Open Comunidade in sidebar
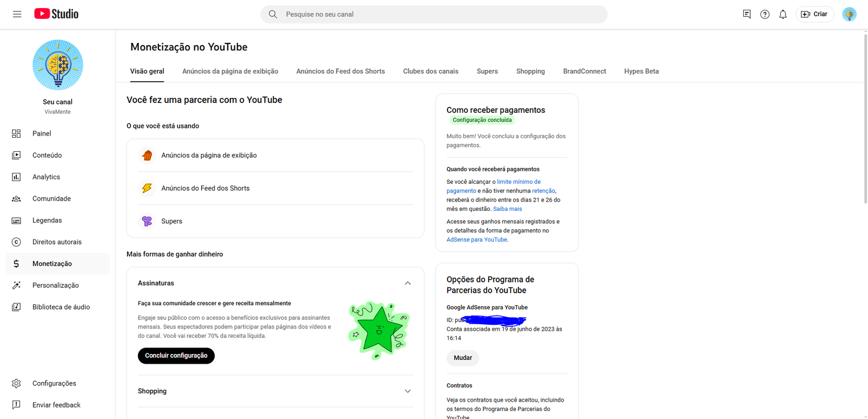 58,198
